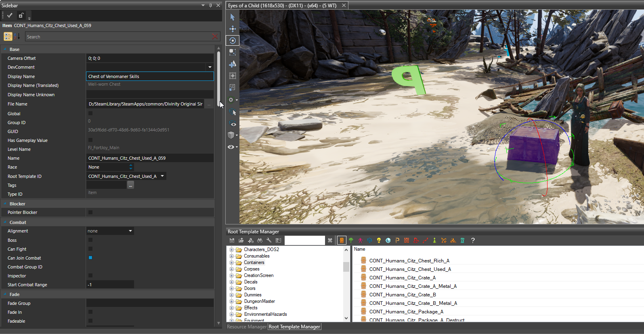
Task: Click the wrench settings icon
Action: tap(269, 240)
